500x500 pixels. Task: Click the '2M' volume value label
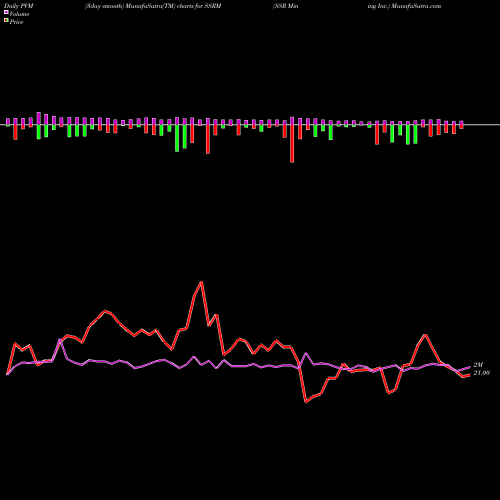click(478, 365)
